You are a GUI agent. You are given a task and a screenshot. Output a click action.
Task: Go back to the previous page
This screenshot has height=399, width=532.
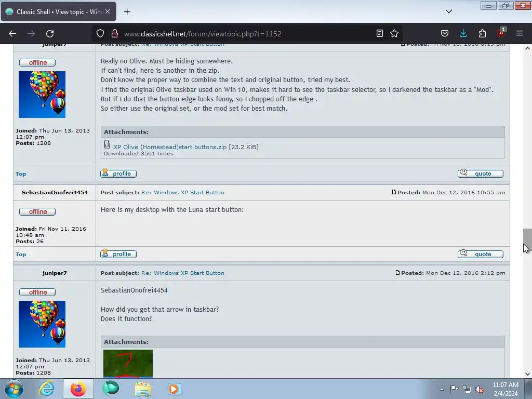[x=12, y=34]
